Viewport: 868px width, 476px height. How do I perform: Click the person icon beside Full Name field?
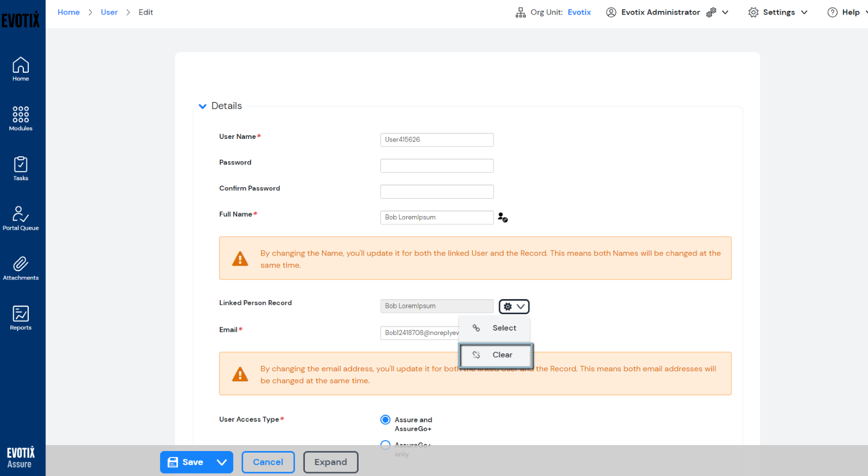[503, 218]
